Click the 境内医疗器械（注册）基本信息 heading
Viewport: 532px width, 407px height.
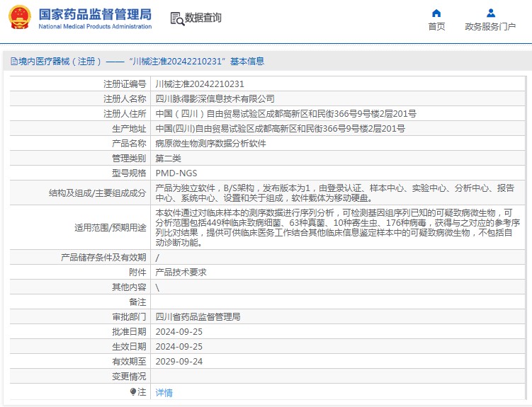point(137,62)
